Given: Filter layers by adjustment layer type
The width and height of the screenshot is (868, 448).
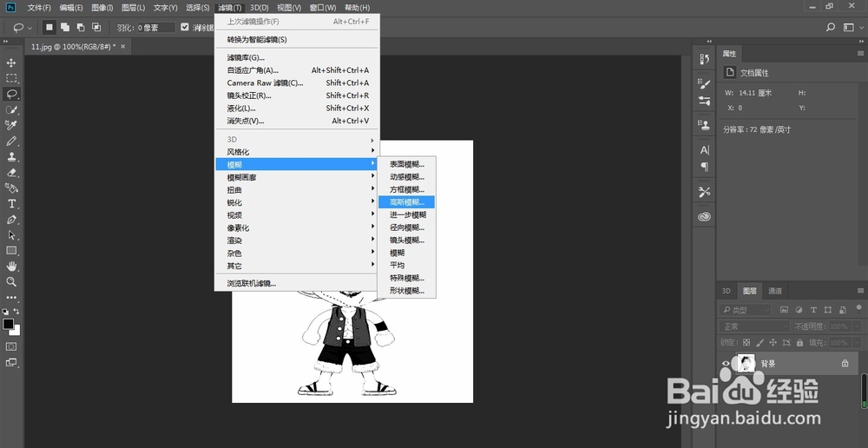Looking at the screenshot, I should [799, 310].
